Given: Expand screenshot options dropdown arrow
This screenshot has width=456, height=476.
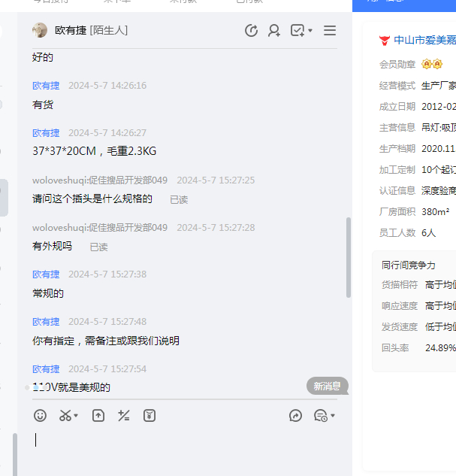Looking at the screenshot, I should point(76,416).
